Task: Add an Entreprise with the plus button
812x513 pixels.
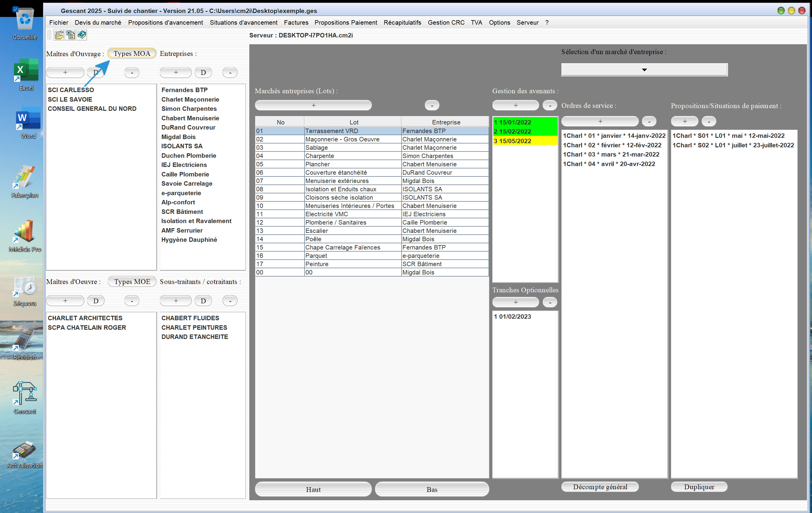Action: coord(176,72)
